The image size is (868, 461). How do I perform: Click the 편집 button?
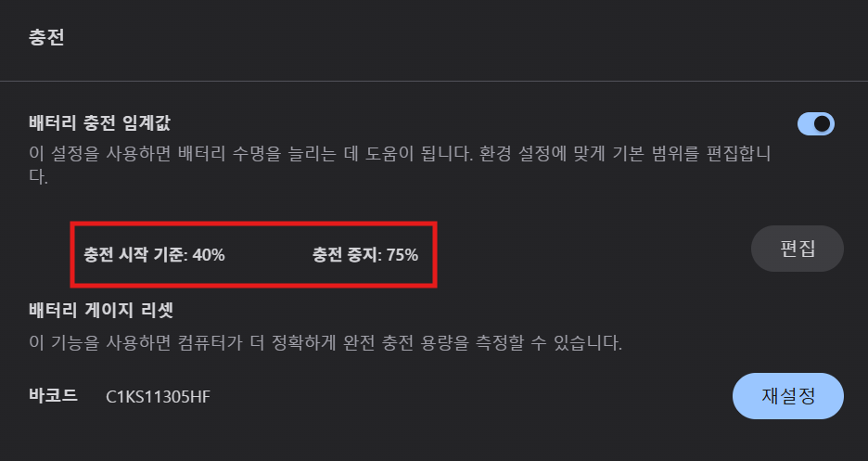797,249
